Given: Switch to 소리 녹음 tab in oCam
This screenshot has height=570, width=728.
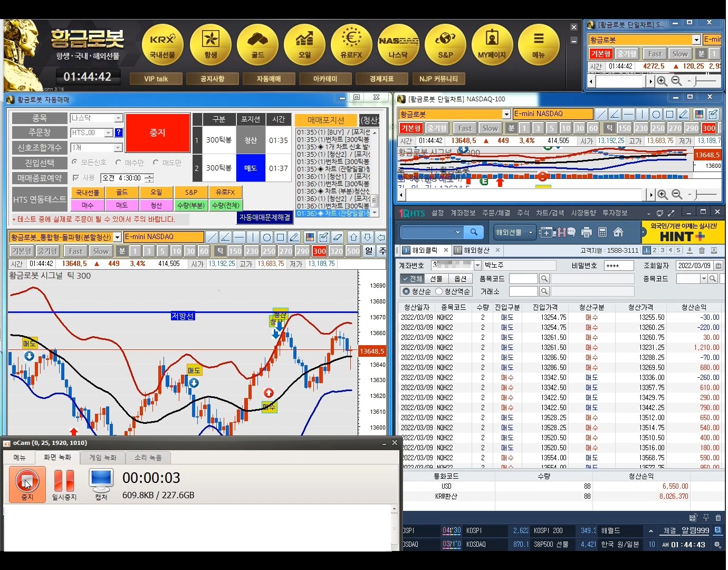Looking at the screenshot, I should (x=148, y=458).
